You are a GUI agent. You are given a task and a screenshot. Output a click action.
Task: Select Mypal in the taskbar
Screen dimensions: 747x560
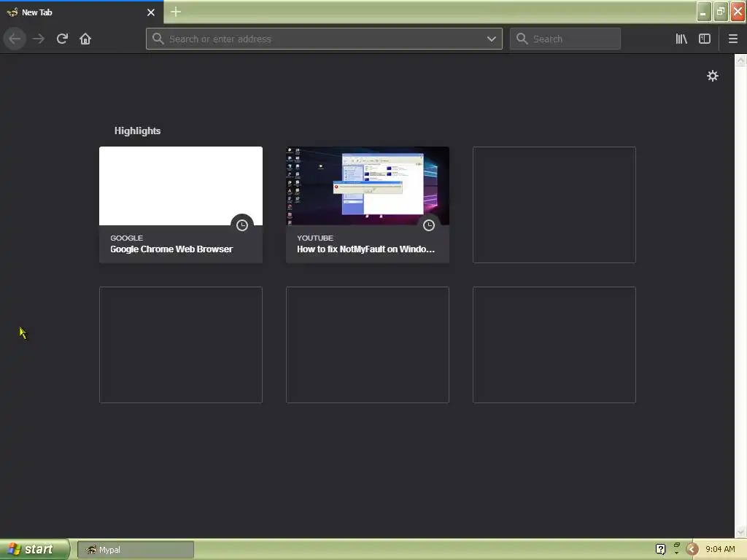point(136,550)
